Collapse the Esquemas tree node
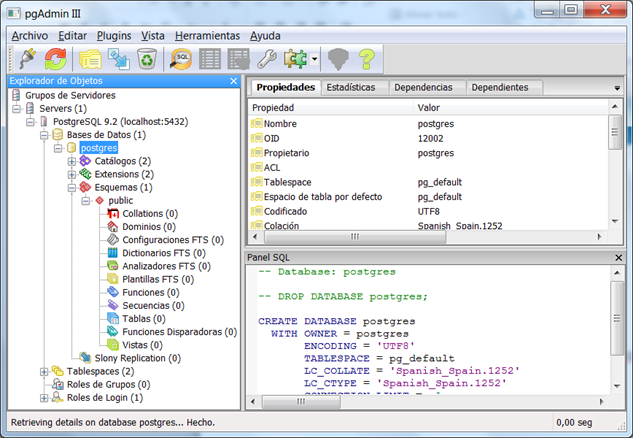 [x=72, y=187]
